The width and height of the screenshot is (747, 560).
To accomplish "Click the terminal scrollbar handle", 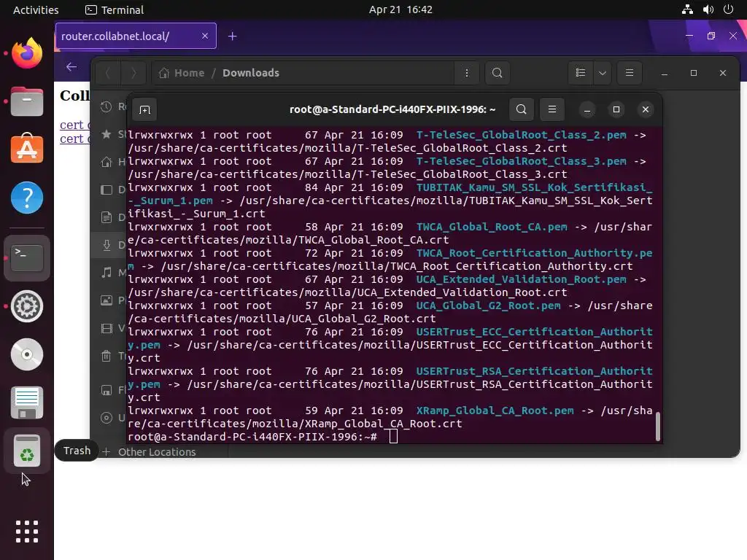I will 657,426.
